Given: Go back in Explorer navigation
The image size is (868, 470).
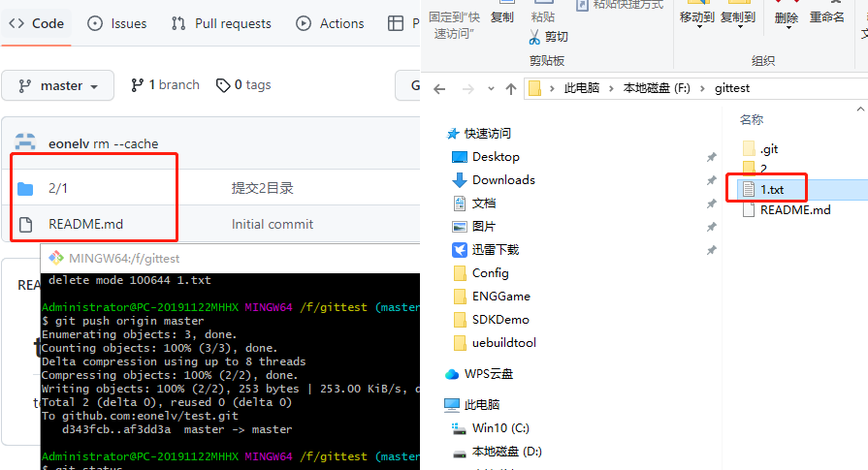Looking at the screenshot, I should coord(439,88).
